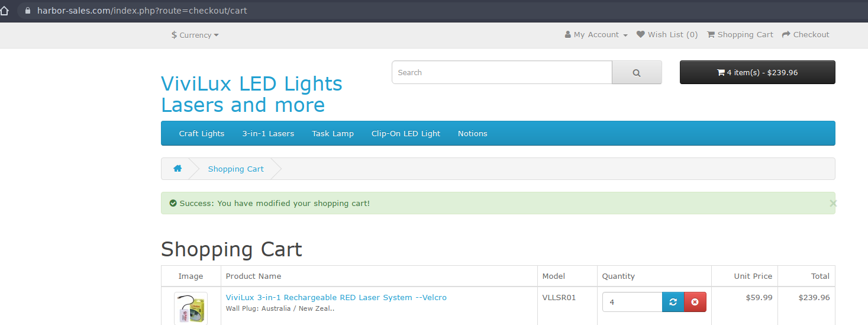Click the magnifier search button
This screenshot has width=868, height=325.
pyautogui.click(x=637, y=72)
